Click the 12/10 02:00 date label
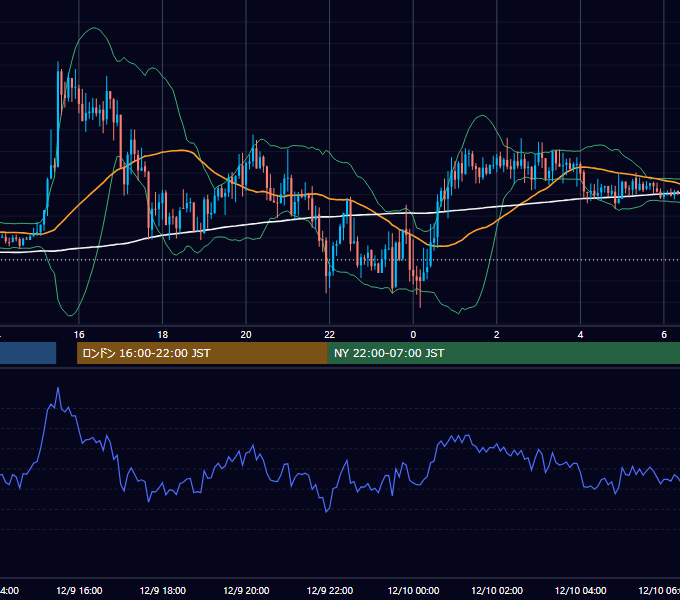 click(497, 590)
